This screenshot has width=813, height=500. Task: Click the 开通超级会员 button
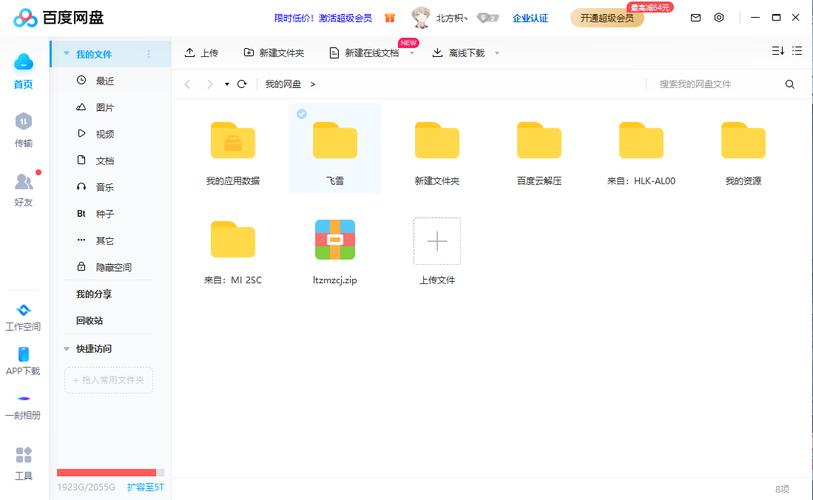coord(607,18)
